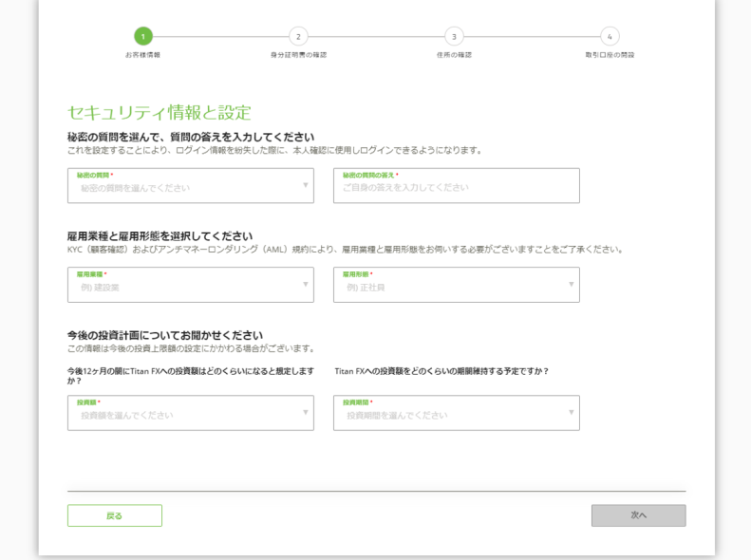This screenshot has width=751, height=560.
Task: Click the arrow icon on 投資額 field
Action: pyautogui.click(x=306, y=412)
